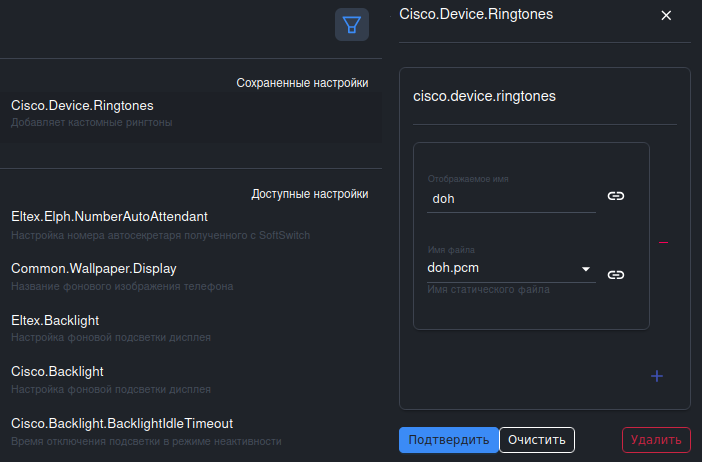
Task: Click the Подтвердить button
Action: pyautogui.click(x=449, y=440)
